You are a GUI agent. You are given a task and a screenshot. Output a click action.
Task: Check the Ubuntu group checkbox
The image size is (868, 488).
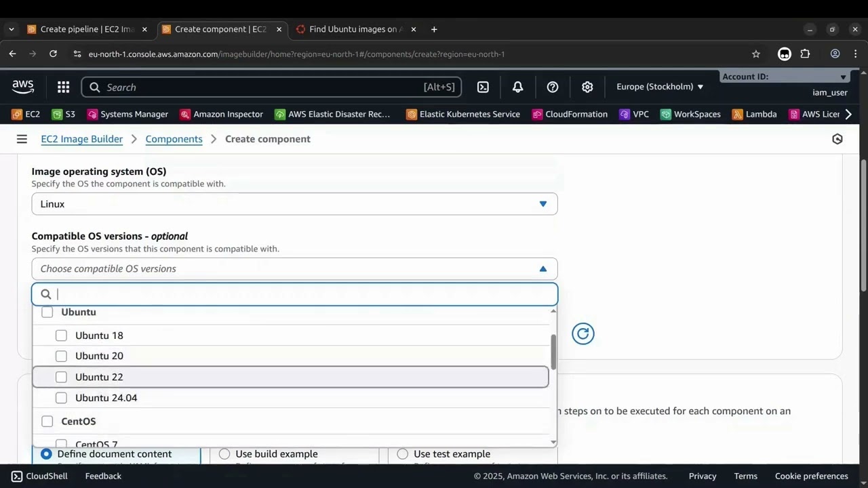click(47, 312)
